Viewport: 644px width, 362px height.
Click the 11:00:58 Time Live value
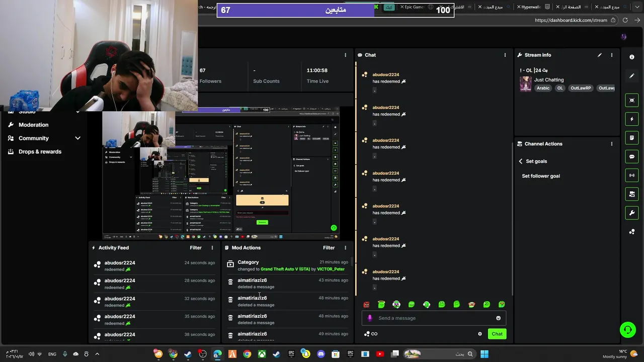coord(317,70)
